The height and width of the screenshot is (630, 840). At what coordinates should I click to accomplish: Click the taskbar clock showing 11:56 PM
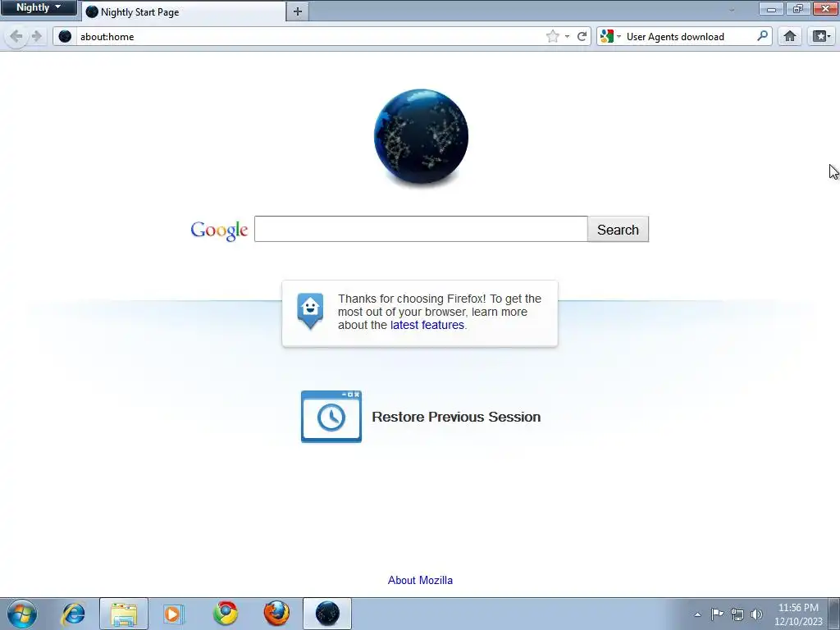click(798, 614)
